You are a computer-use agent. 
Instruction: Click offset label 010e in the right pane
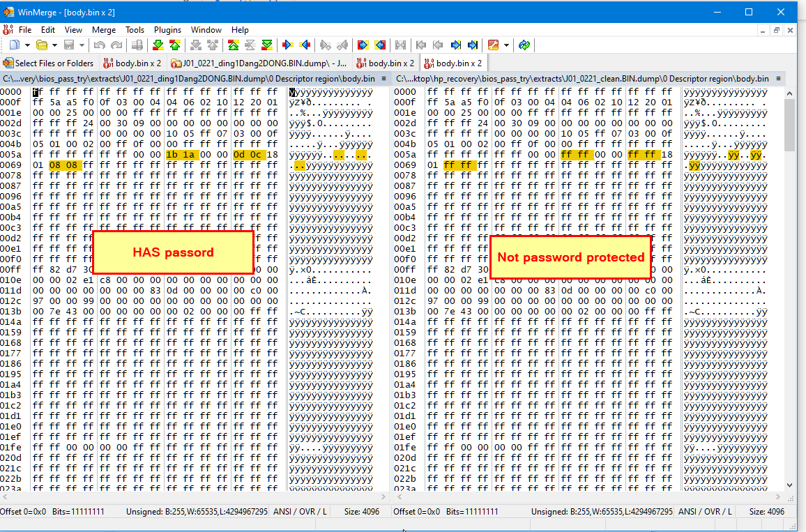point(405,280)
